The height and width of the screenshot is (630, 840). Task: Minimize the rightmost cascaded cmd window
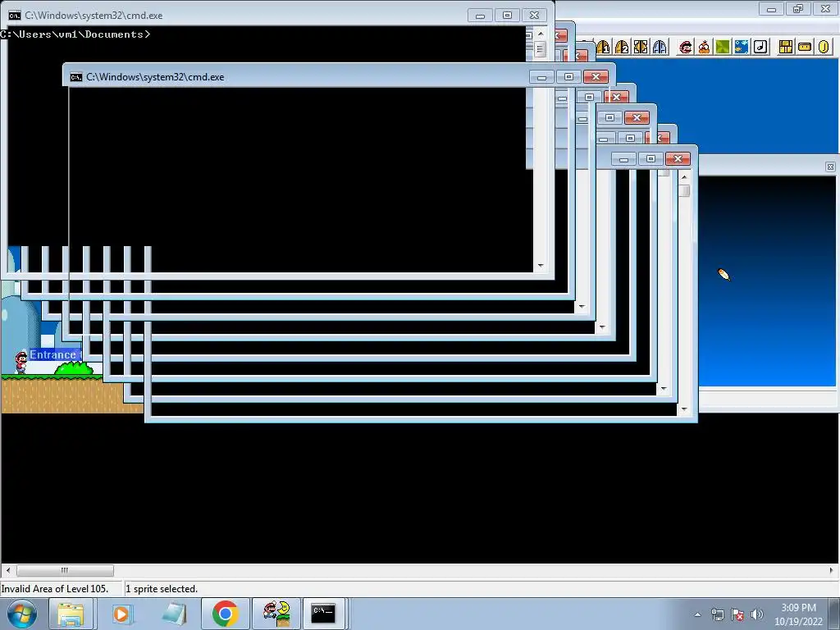[623, 159]
